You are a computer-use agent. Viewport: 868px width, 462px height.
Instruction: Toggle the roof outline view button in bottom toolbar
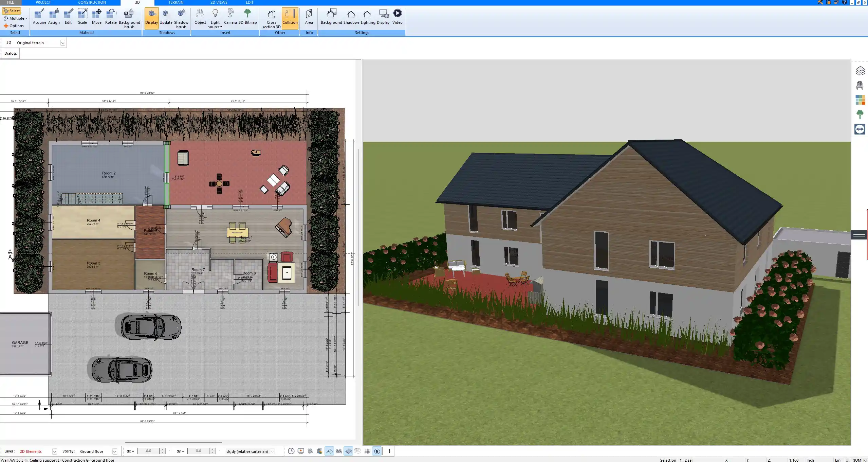click(329, 451)
